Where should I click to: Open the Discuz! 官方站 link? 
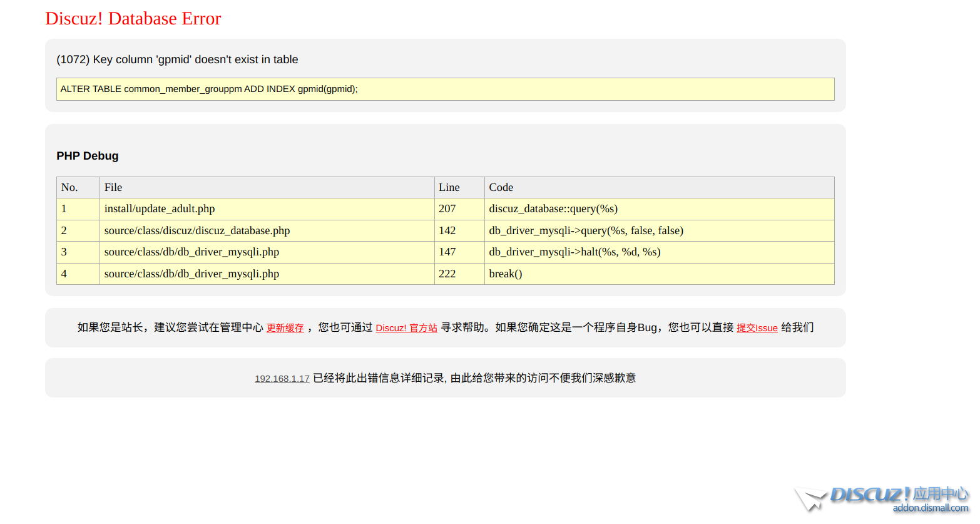[x=406, y=328]
